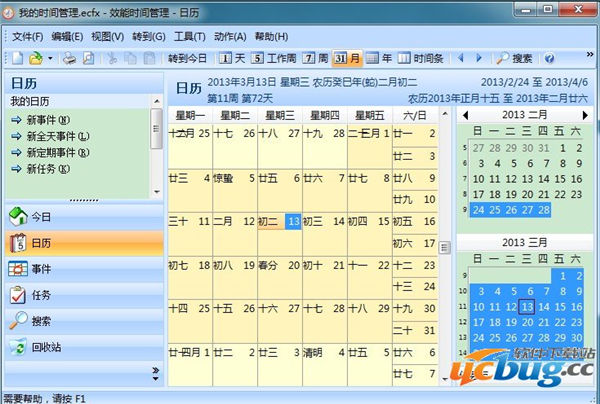Select the 春分 20 day cell
The height and width of the screenshot is (404, 600).
(x=279, y=278)
